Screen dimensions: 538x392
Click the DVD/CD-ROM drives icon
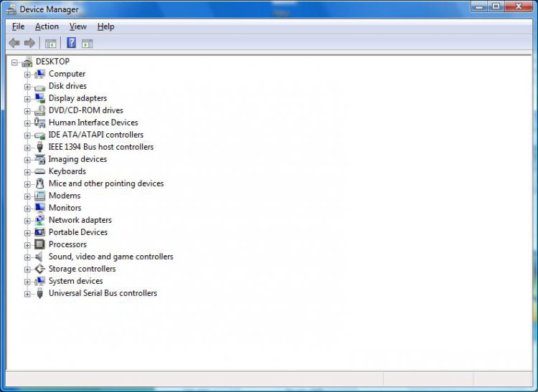(x=39, y=110)
